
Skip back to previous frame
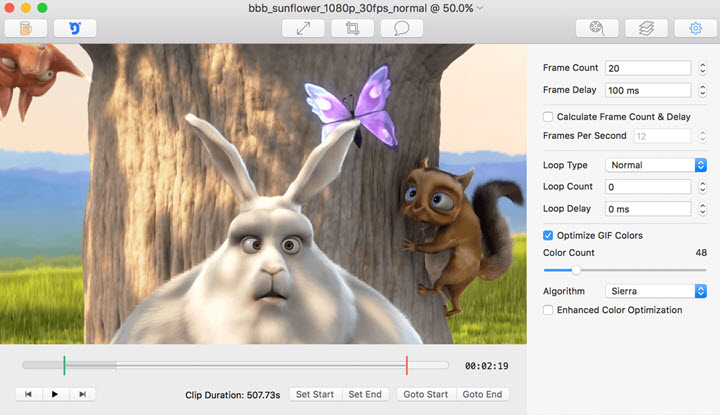coord(28,394)
